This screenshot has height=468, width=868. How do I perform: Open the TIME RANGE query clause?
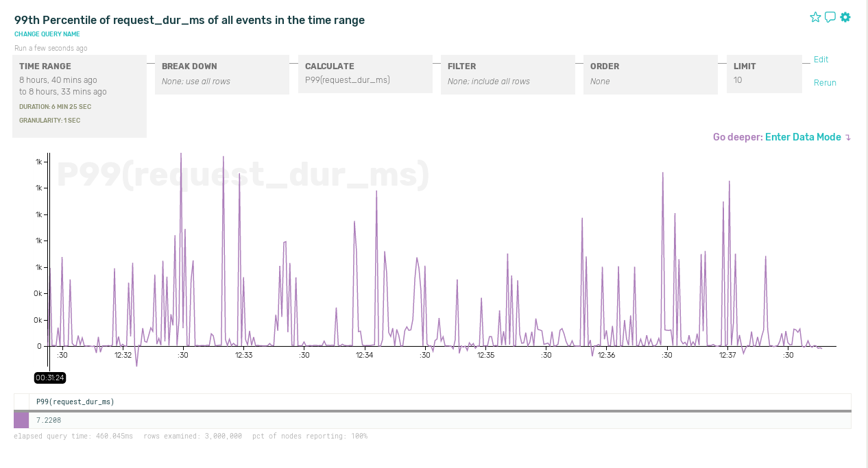point(80,96)
